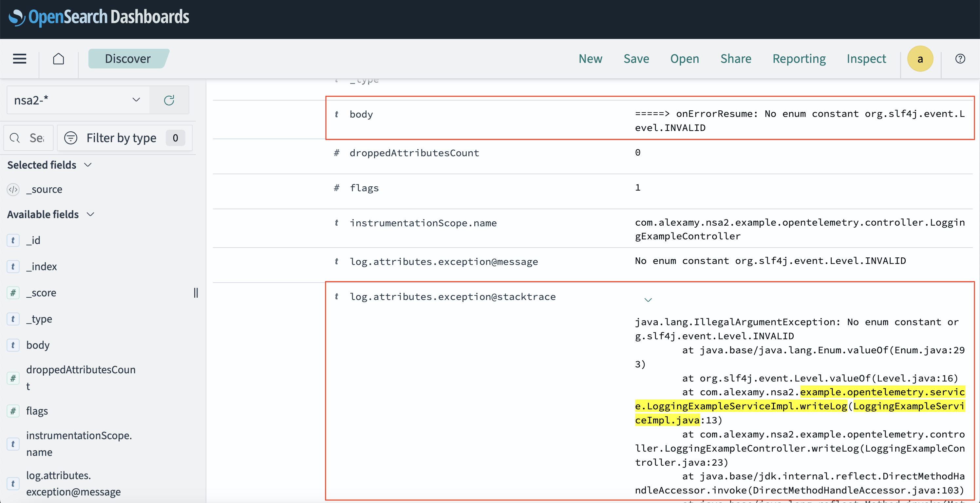The image size is (980, 503).
Task: Click the flags value 1
Action: [x=638, y=188]
